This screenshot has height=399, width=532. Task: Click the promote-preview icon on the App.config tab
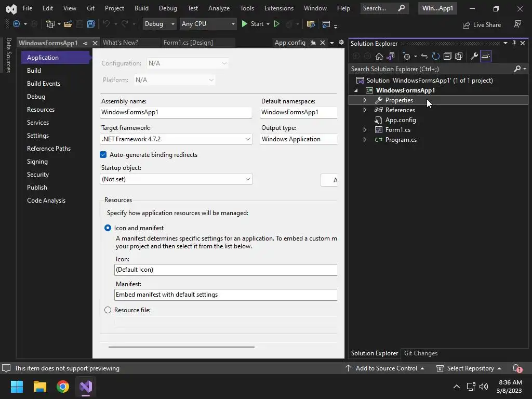coord(313,43)
